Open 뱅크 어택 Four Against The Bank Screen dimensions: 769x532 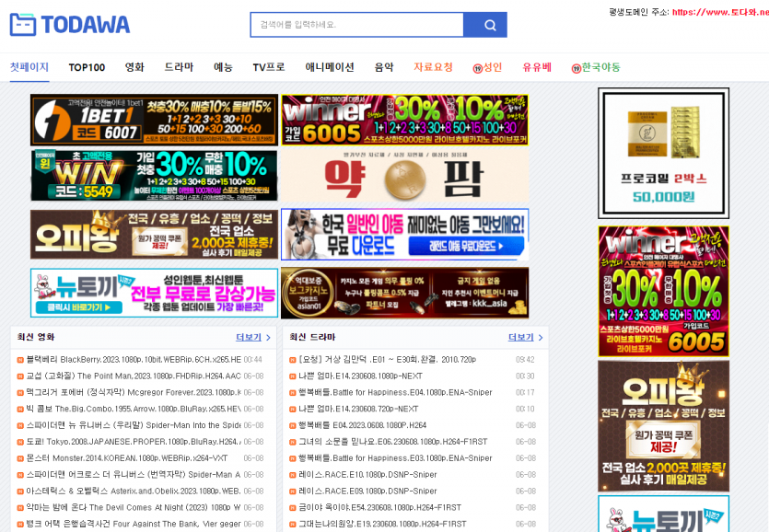[134, 524]
